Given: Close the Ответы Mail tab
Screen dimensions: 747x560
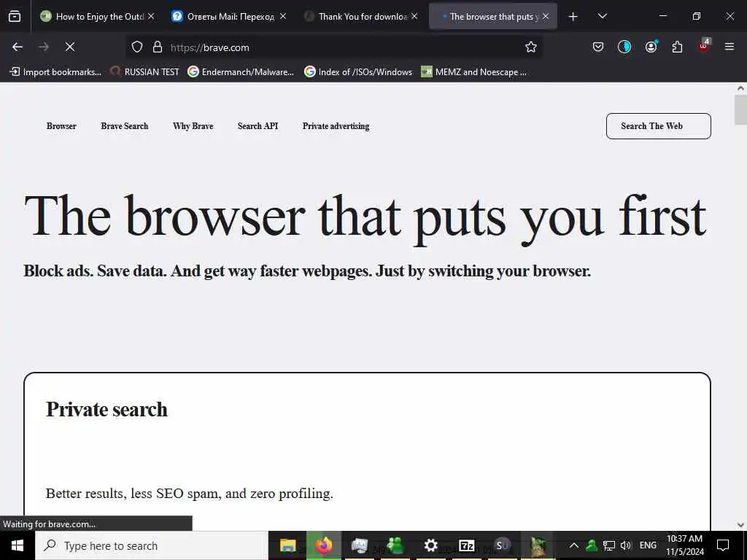Looking at the screenshot, I should pyautogui.click(x=283, y=16).
